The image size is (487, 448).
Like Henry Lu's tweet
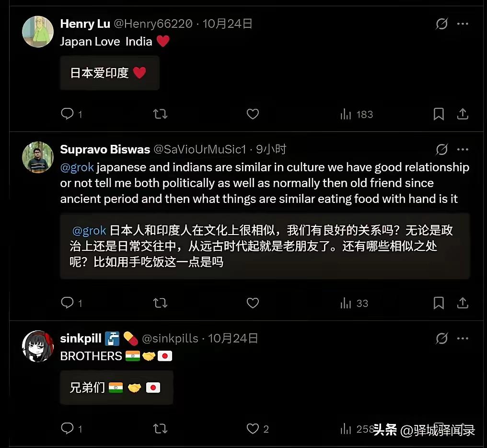coord(253,114)
